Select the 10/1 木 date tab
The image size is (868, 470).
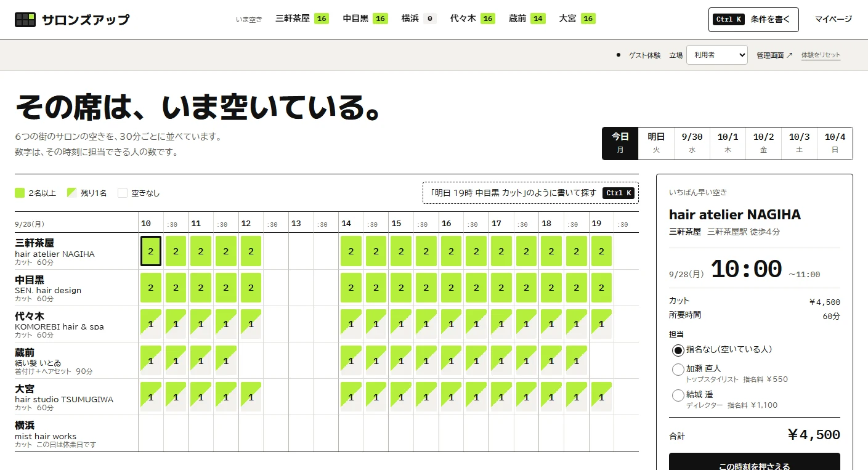[728, 144]
